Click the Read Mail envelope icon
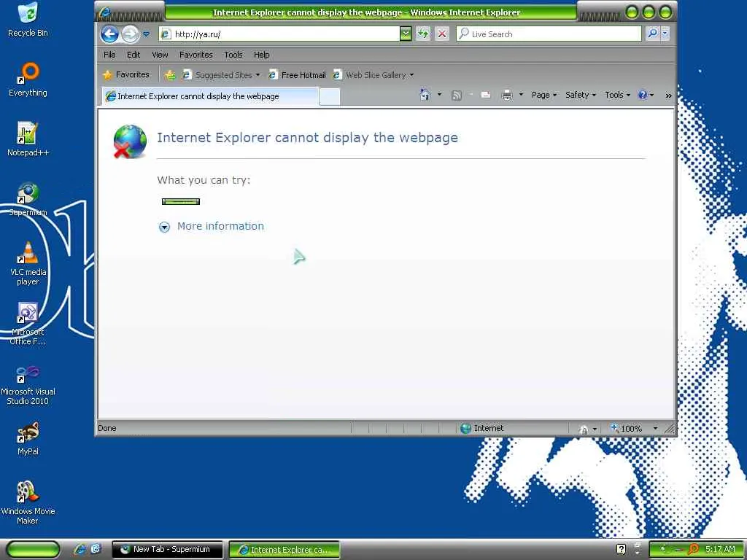 (x=486, y=95)
